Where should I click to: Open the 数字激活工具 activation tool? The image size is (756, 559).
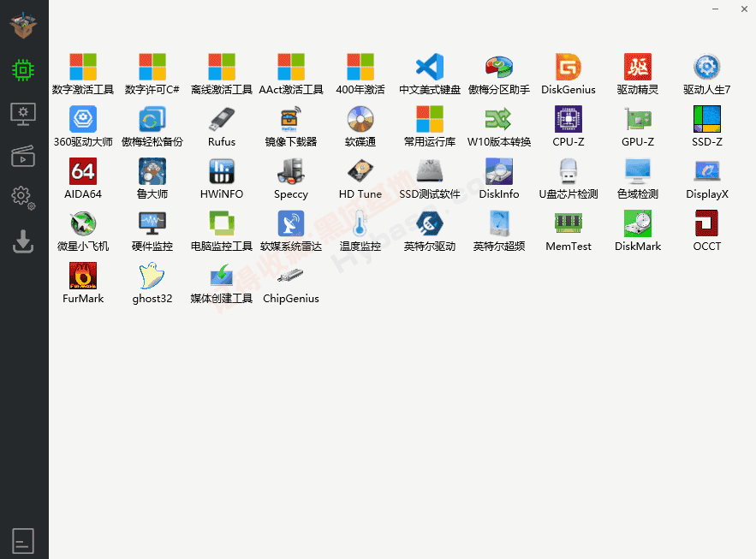tap(83, 74)
